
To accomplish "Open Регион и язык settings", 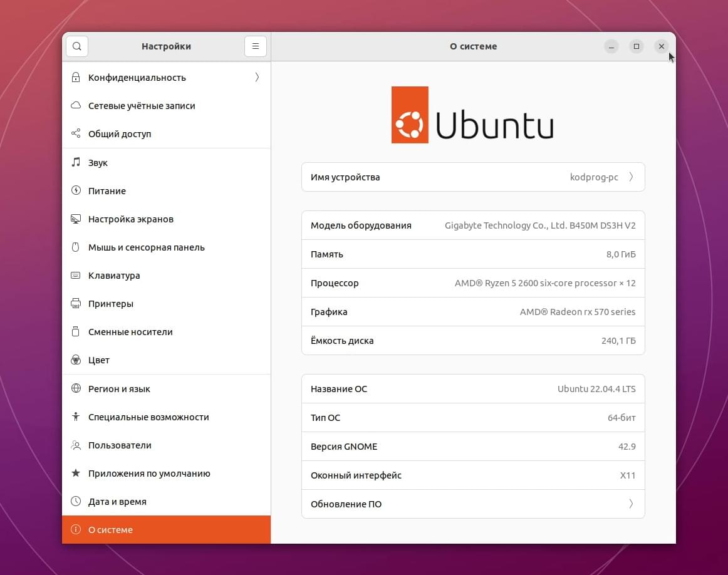I will 166,388.
